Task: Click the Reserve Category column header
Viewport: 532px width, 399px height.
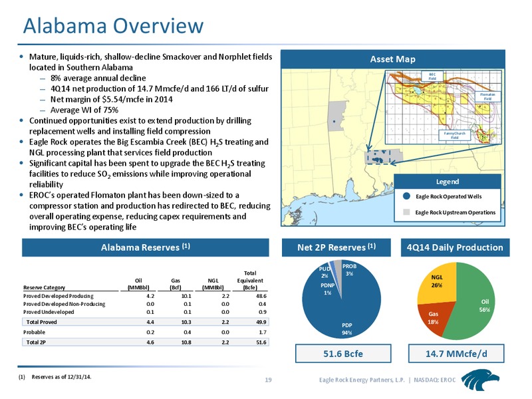Action: (44, 287)
